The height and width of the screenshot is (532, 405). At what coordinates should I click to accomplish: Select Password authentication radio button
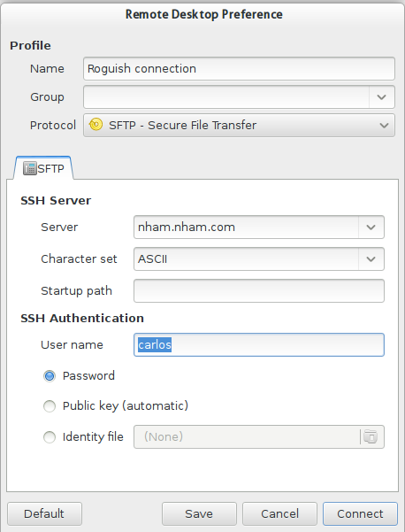pyautogui.click(x=50, y=376)
